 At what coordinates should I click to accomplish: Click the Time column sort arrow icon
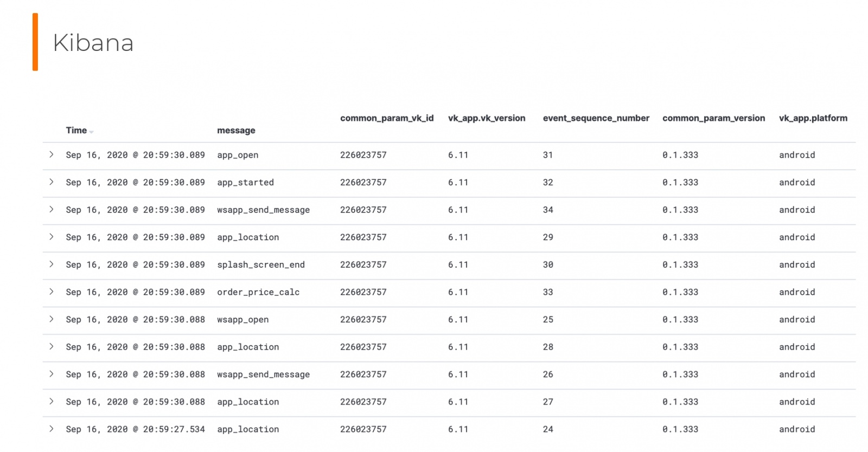(x=92, y=132)
